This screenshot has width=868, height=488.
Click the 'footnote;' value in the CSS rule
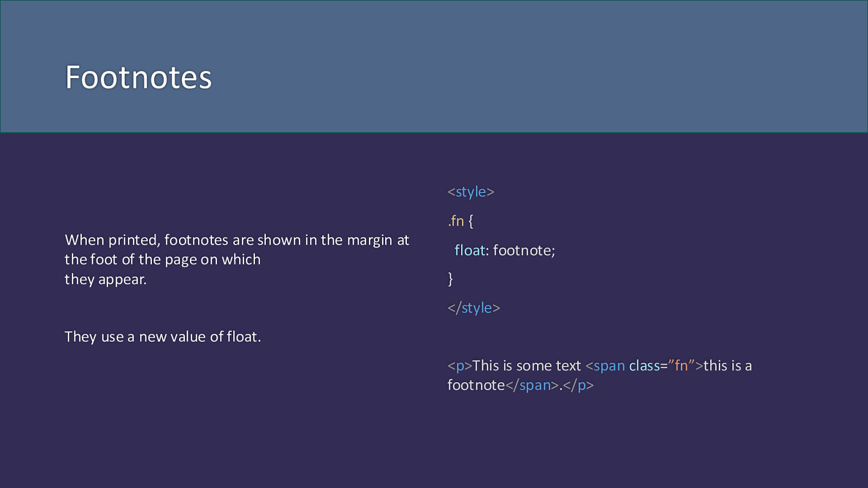click(524, 251)
